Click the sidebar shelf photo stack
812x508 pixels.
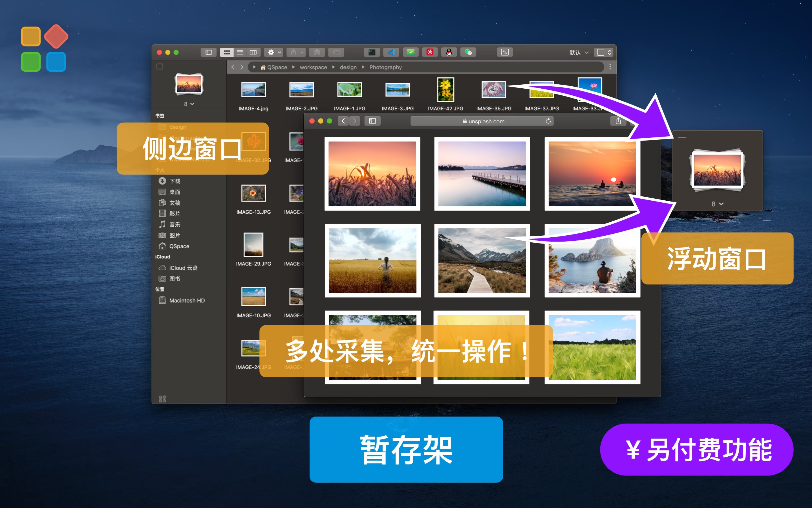coord(189,84)
